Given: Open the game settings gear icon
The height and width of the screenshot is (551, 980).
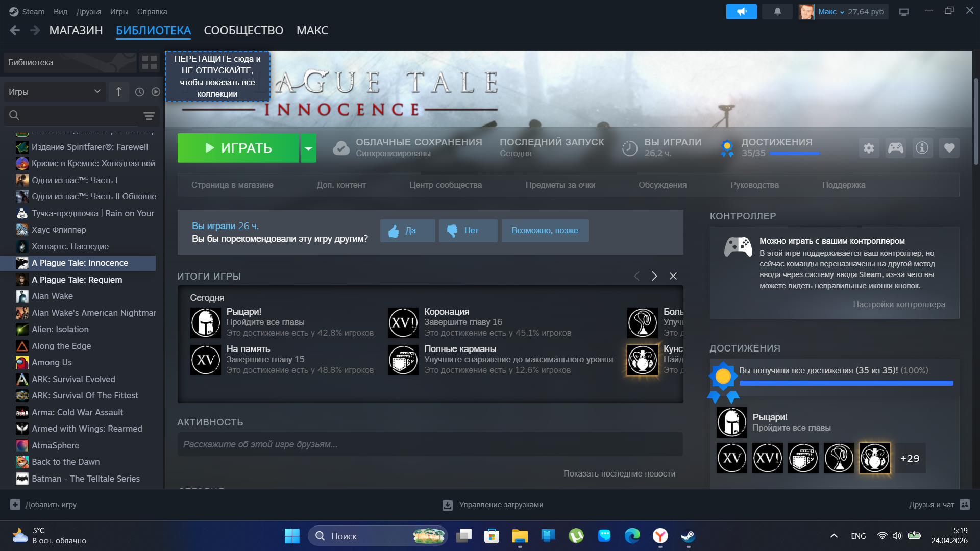Looking at the screenshot, I should coord(869,148).
